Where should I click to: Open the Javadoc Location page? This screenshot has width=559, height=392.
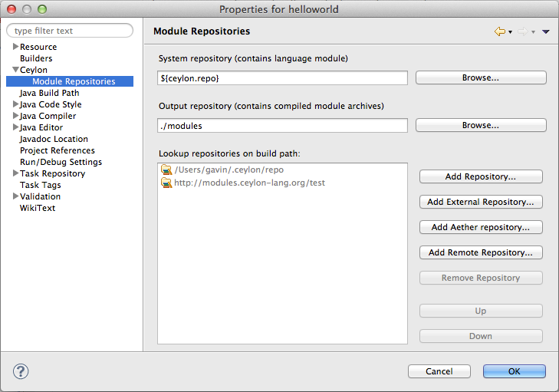(x=54, y=139)
